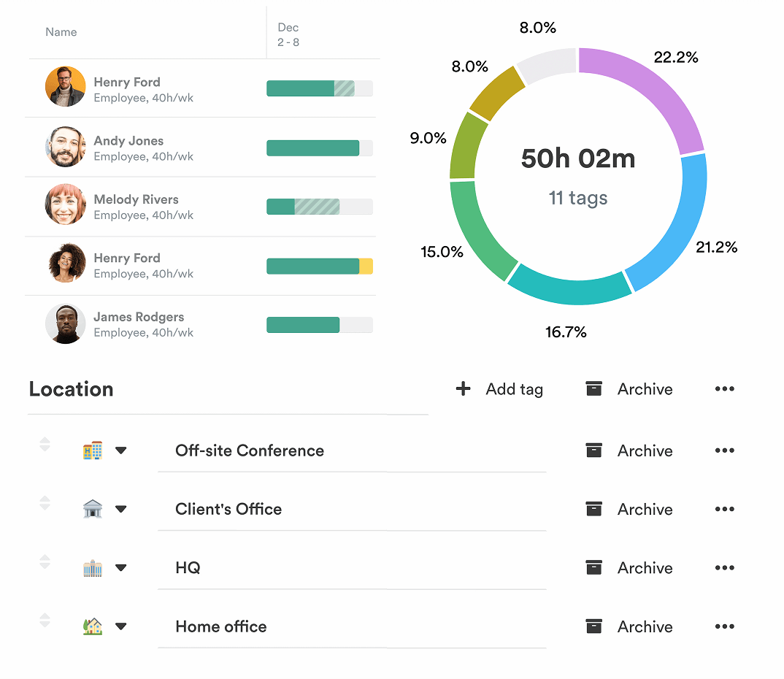Expand dropdown arrow next to Client's Office icon

(121, 510)
